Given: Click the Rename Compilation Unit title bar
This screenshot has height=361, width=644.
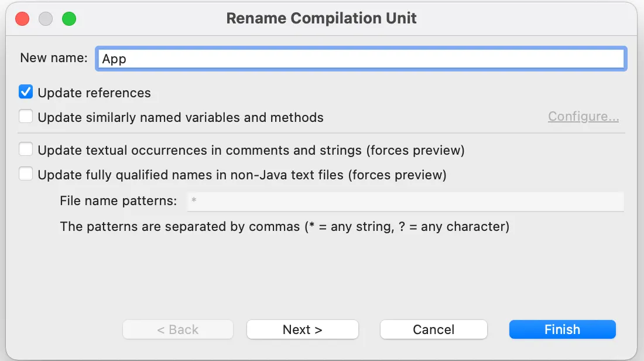Looking at the screenshot, I should (321, 18).
